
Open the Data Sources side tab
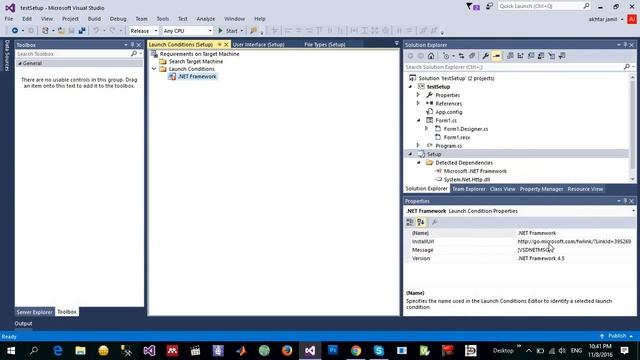(x=7, y=56)
